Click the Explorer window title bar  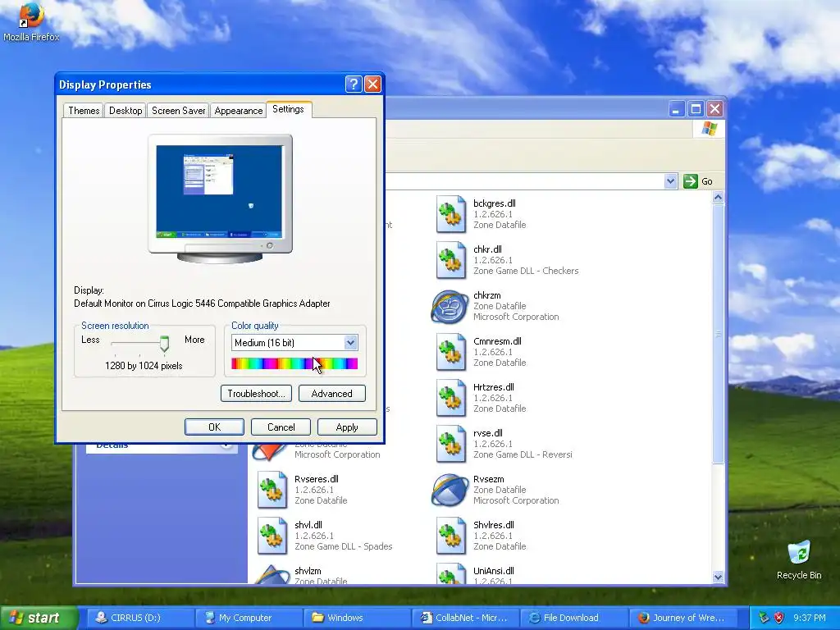[x=525, y=109]
